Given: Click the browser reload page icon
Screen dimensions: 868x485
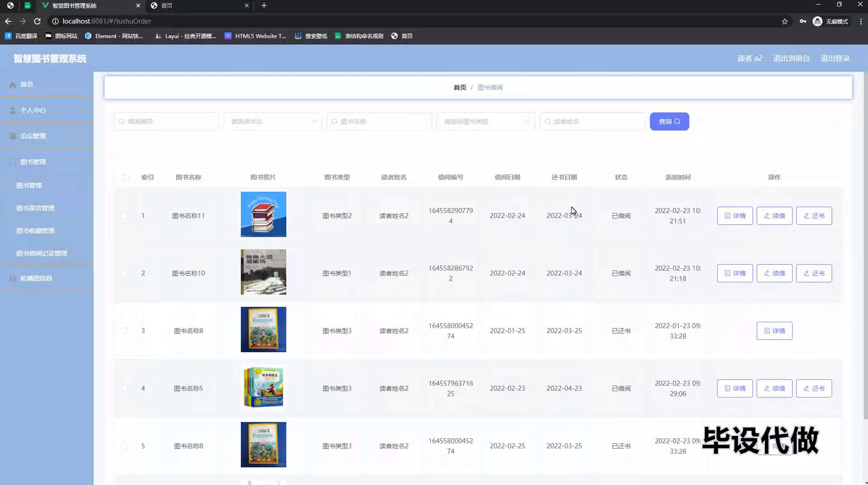Looking at the screenshot, I should tap(38, 21).
